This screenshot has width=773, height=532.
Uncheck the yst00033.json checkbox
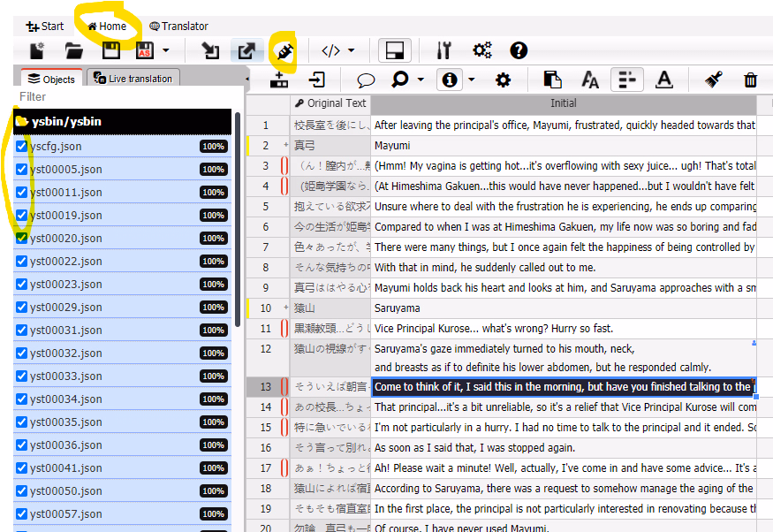point(22,376)
